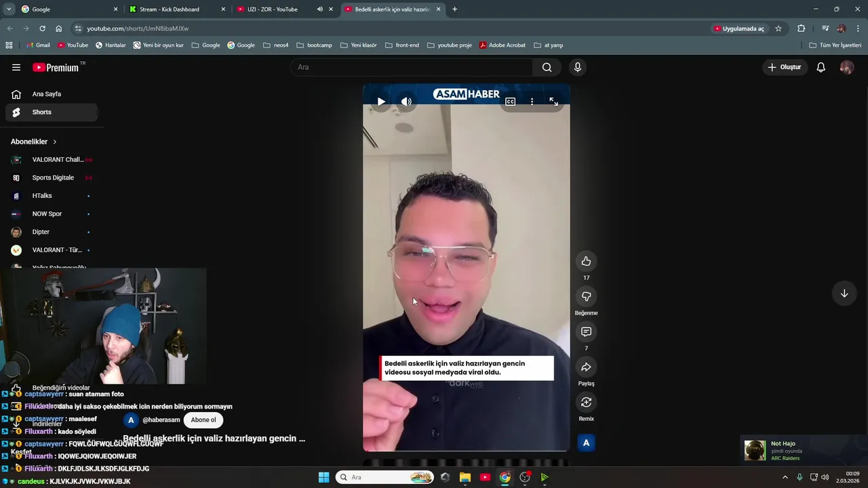868x488 pixels.
Task: Open the notifications bell
Action: coord(821,67)
